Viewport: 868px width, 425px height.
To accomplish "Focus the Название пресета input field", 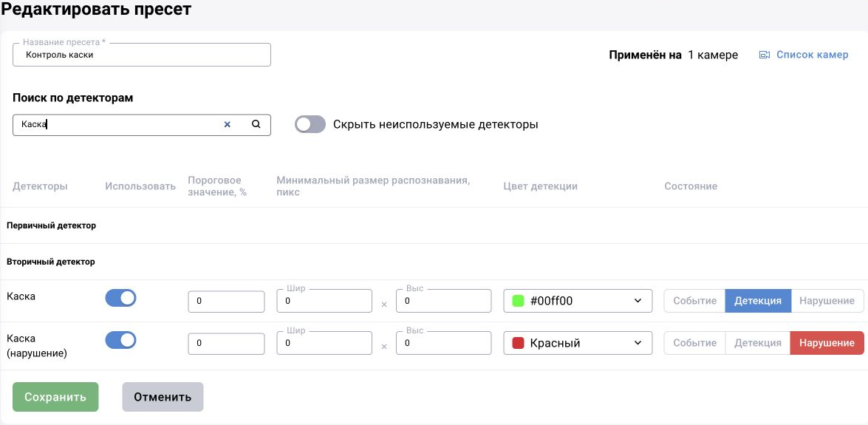I will coord(142,55).
